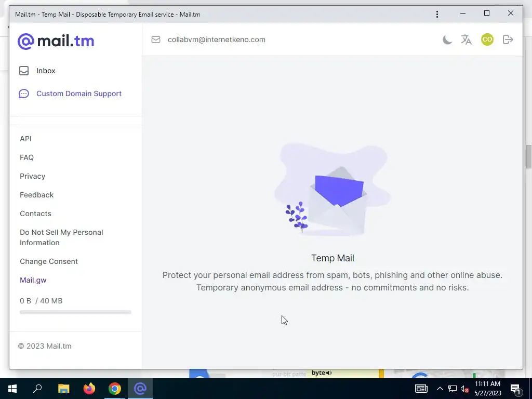
Task: Open Custom Domain Support
Action: point(70,94)
